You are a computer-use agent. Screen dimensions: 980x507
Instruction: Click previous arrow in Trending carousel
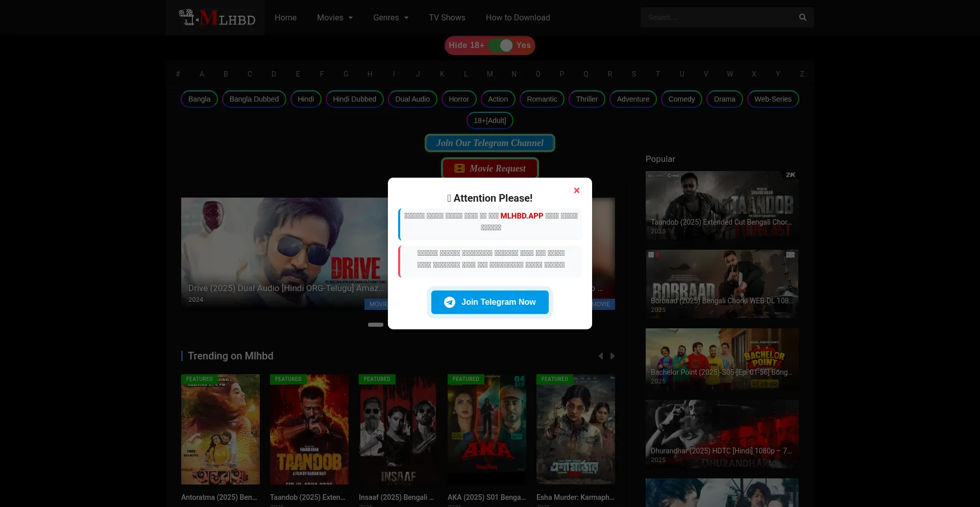tap(601, 356)
